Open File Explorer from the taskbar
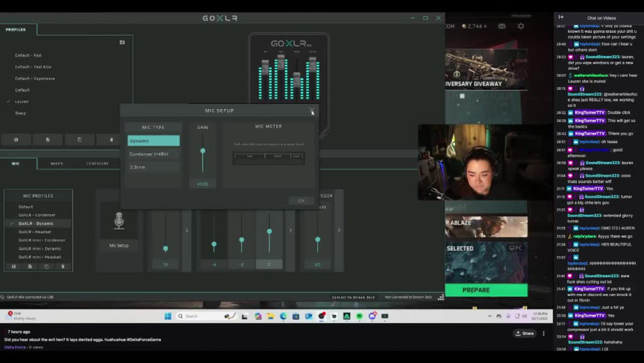 click(x=270, y=316)
